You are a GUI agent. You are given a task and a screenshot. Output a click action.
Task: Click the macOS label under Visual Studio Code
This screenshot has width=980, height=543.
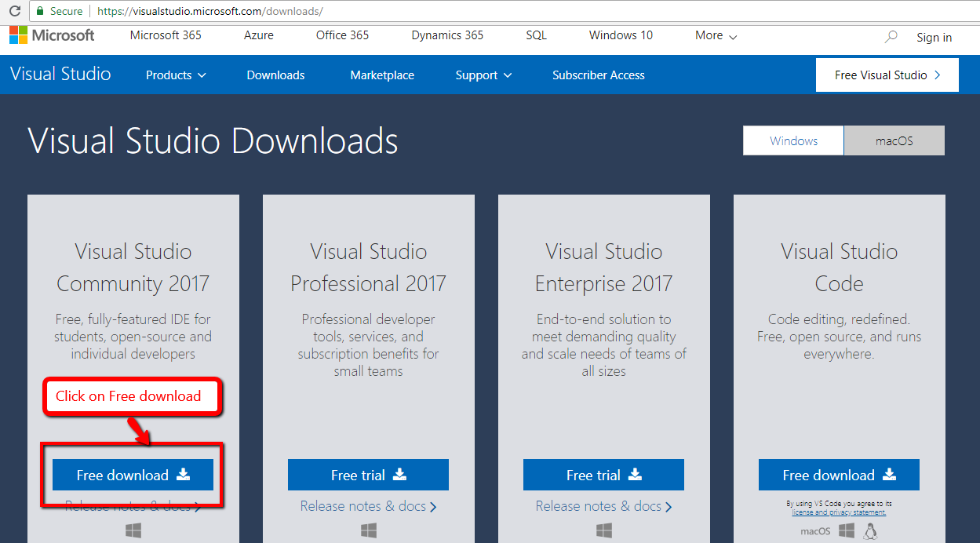click(814, 530)
